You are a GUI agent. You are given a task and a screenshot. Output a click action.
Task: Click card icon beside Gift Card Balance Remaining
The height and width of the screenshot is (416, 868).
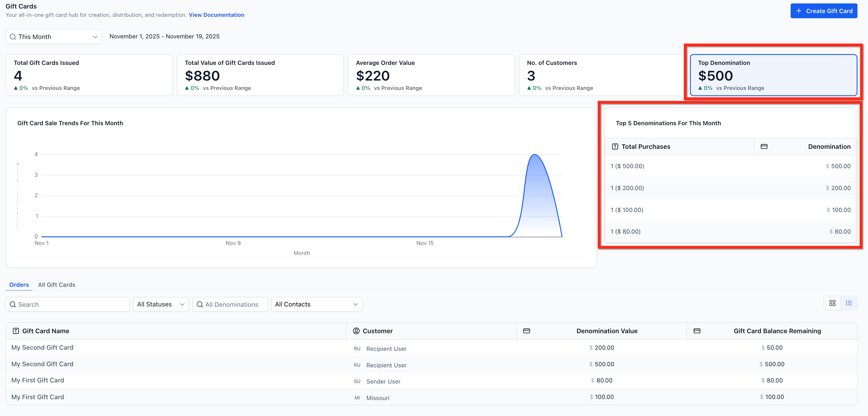point(697,331)
